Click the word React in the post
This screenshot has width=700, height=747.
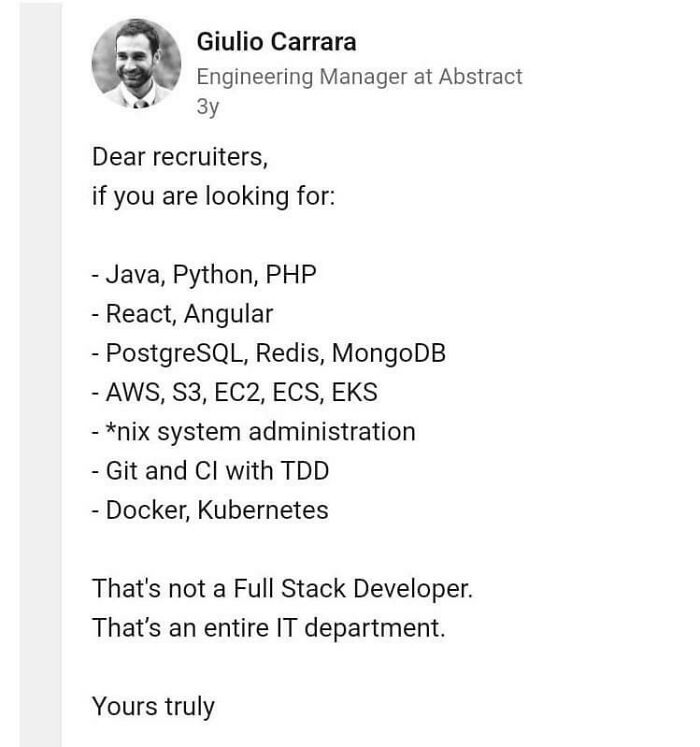point(137,314)
